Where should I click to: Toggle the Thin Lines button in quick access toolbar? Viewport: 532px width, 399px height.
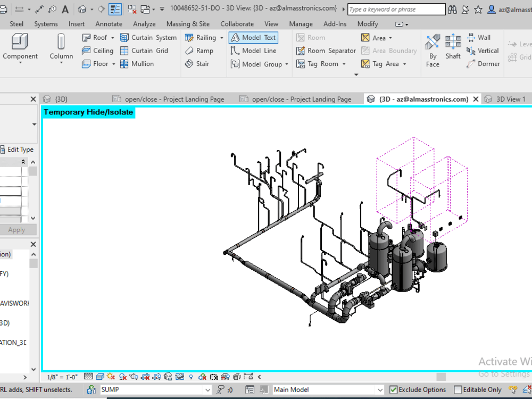(x=115, y=9)
